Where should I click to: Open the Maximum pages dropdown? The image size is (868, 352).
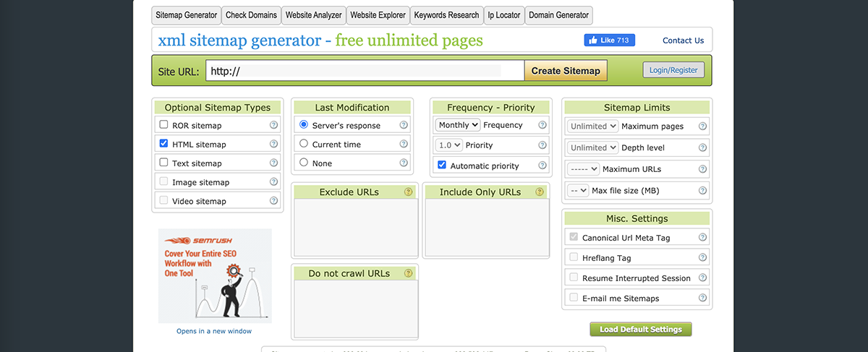[x=593, y=126]
